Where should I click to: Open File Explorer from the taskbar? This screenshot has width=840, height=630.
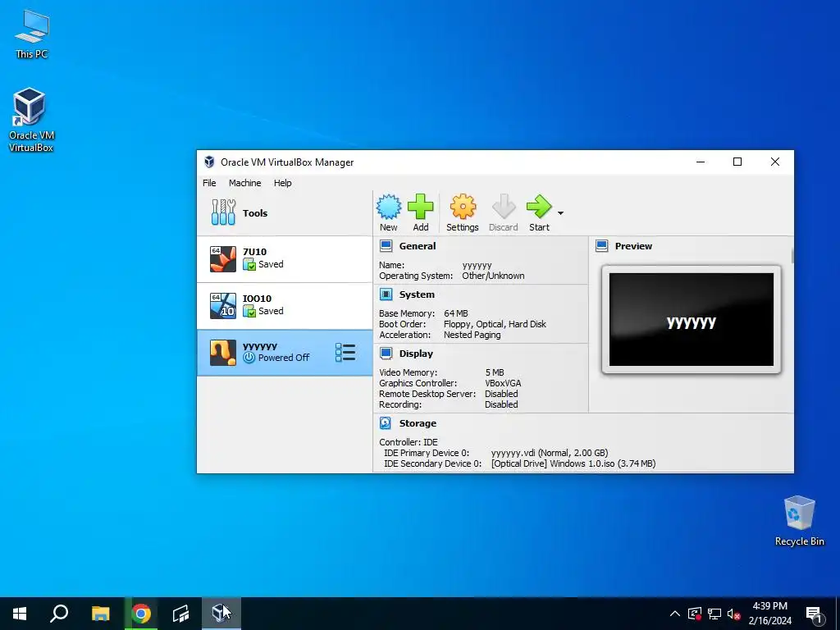[100, 614]
